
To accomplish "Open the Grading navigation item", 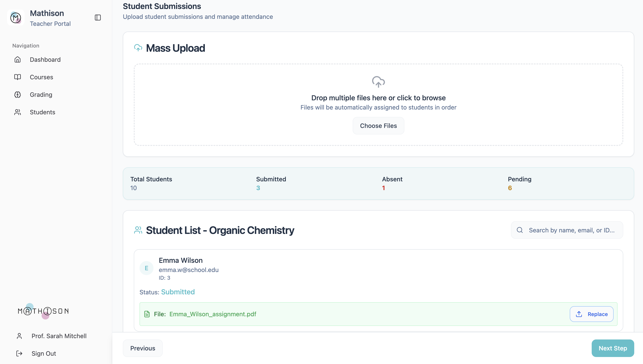I will coord(41,94).
